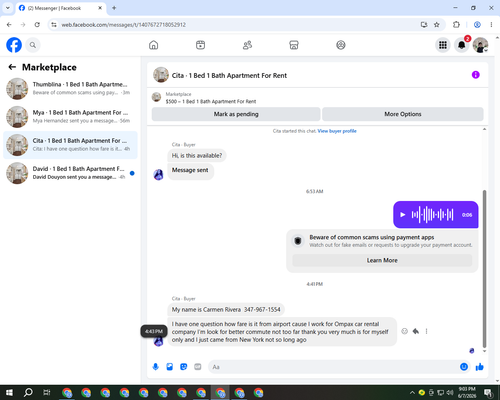
Task: Click the voice message waveform
Action: click(432, 215)
